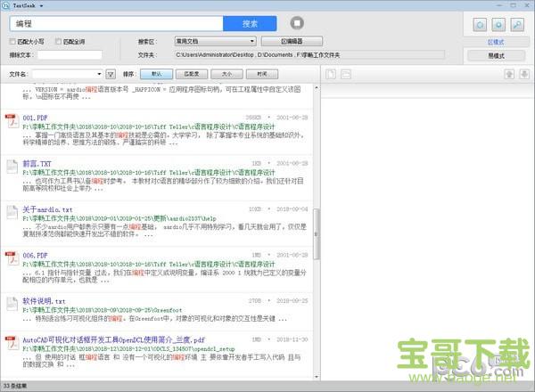Screen dimensions: 535x392
Task: Click the text file icon of 前言.TXT
Action: [12, 167]
